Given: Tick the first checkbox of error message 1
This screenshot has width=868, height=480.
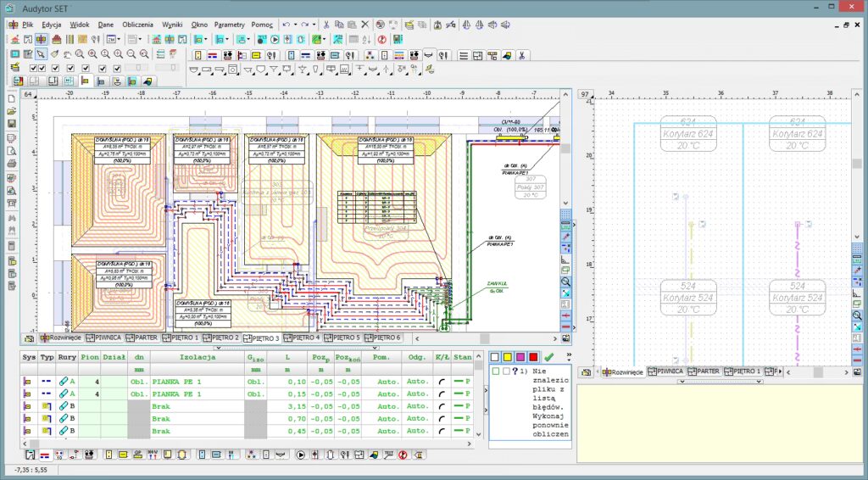Looking at the screenshot, I should coord(496,371).
